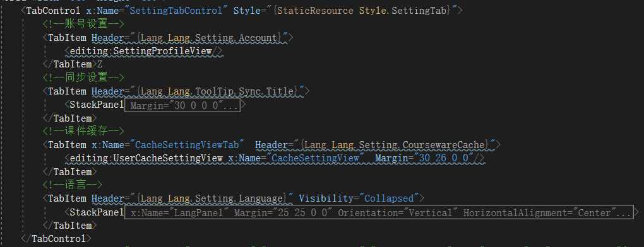The width and height of the screenshot is (644, 247).
Task: Click the Lang.Setting.Account header binding
Action: 210,38
